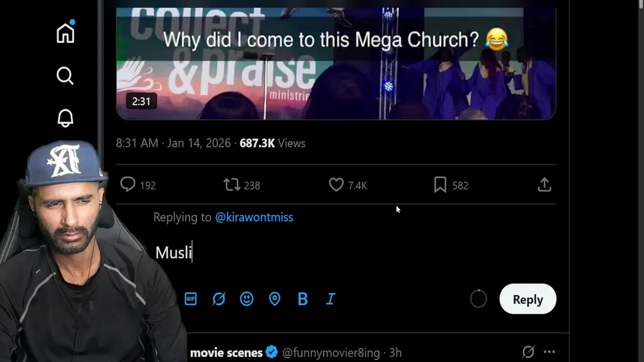
Task: Like the post with 7.4K likes
Action: tap(336, 185)
